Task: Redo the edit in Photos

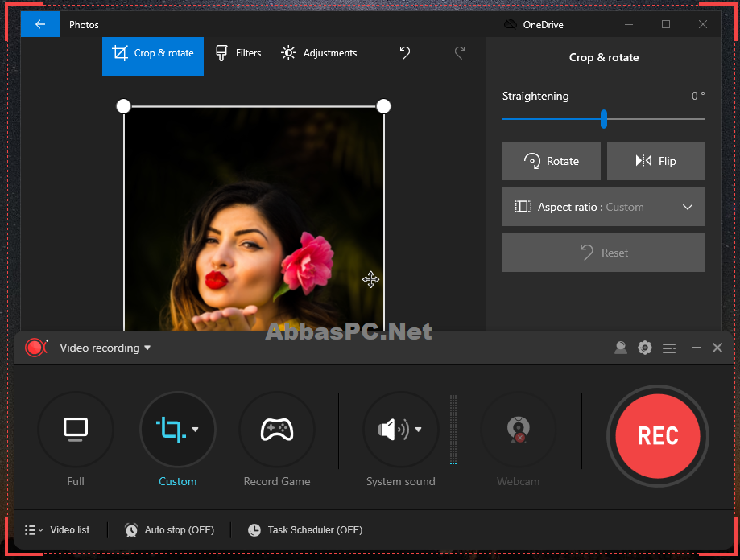Action: click(460, 53)
